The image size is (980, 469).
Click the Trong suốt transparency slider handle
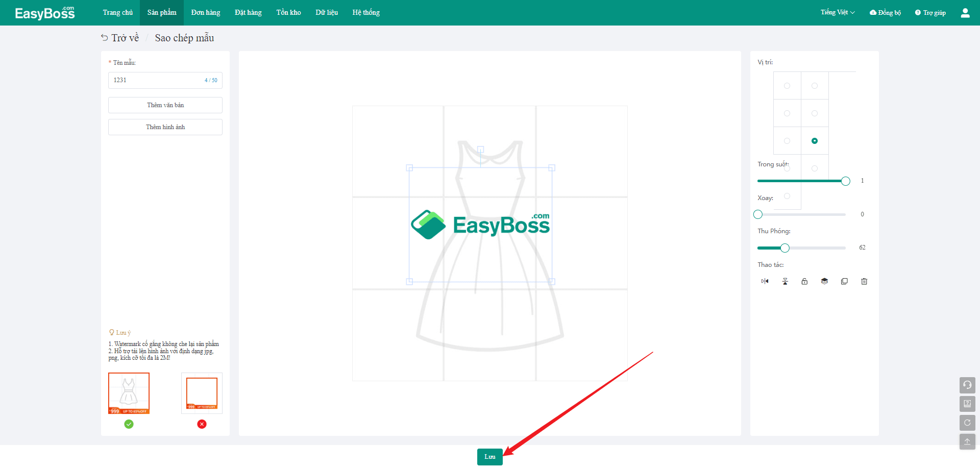(x=846, y=181)
